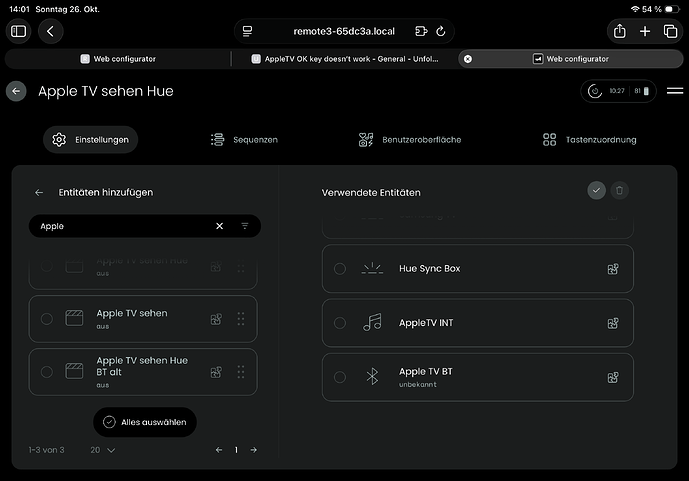The width and height of the screenshot is (689, 481).
Task: Click the Safari address bar
Action: pos(344,31)
